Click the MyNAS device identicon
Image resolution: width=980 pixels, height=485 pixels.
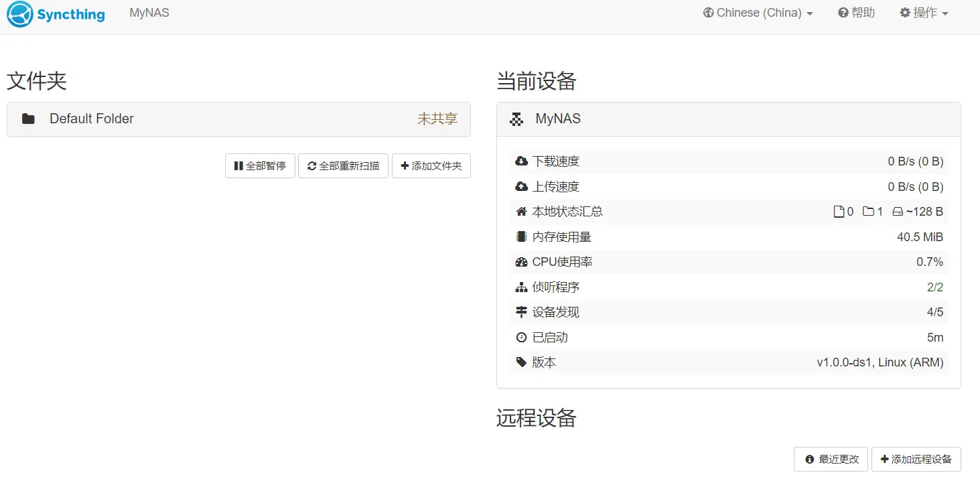pyautogui.click(x=516, y=119)
